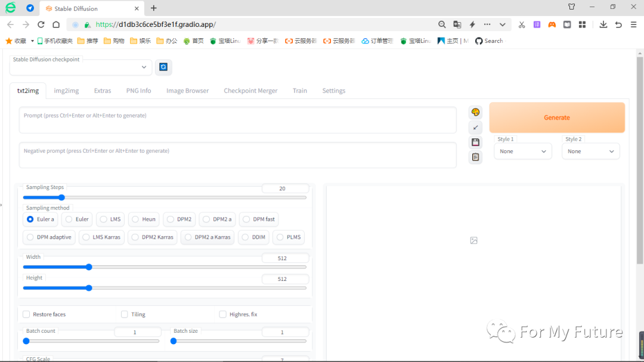Click the magnifier zoom icon in address bar
The width and height of the screenshot is (644, 362).
(x=442, y=24)
